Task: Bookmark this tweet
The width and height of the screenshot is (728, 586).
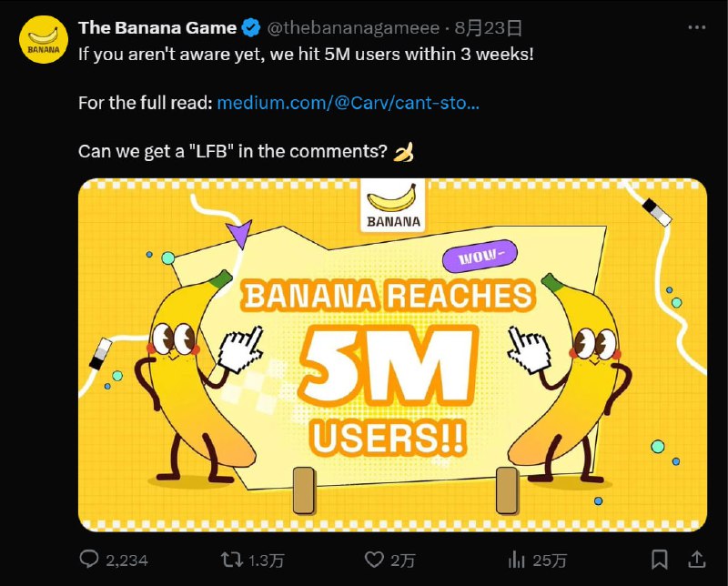Action: (660, 559)
